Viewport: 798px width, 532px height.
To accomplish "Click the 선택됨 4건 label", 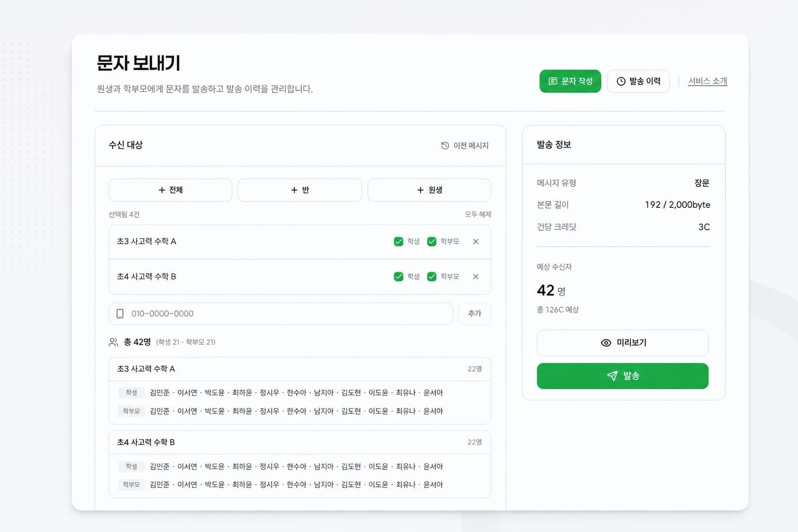I will point(124,214).
